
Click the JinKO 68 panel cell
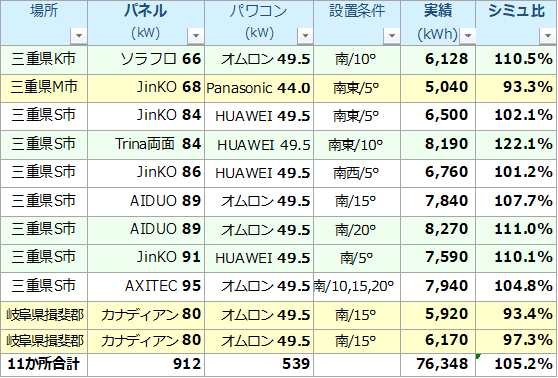(x=146, y=88)
